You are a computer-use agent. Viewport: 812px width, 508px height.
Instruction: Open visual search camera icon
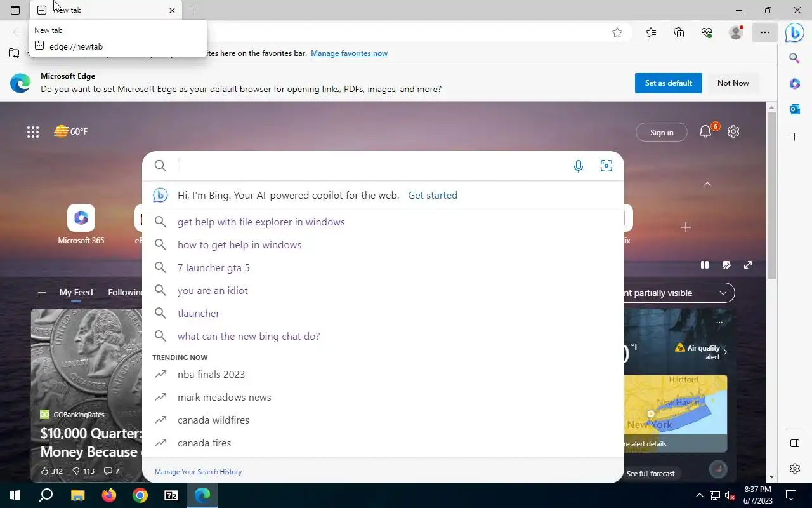point(606,166)
